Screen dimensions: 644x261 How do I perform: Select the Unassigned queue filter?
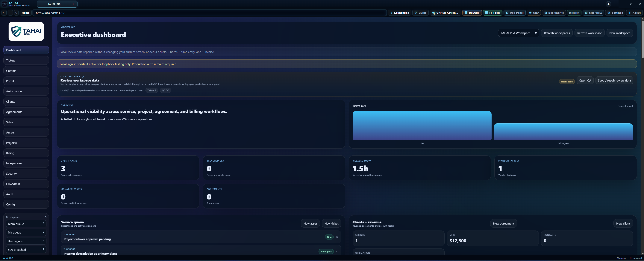pos(26,241)
